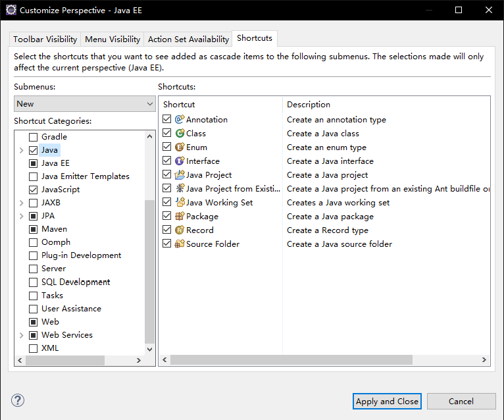Viewport: 504px width, 420px height.
Task: Toggle the Java EE category checkbox
Action: point(33,163)
